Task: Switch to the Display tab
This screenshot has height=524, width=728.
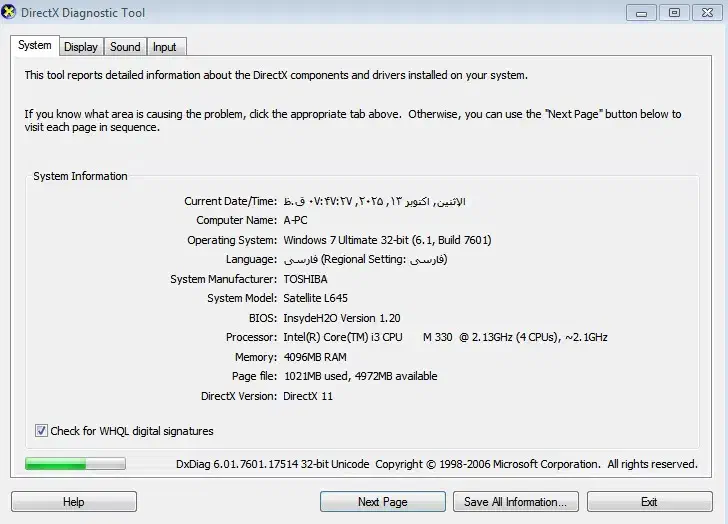Action: (x=81, y=47)
